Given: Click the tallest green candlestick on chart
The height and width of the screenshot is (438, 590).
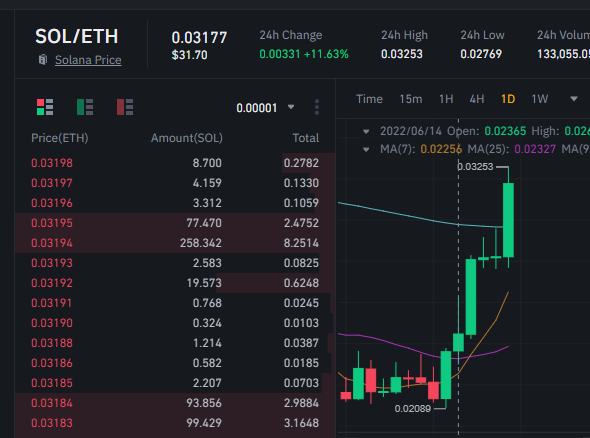Looking at the screenshot, I should coord(508,220).
